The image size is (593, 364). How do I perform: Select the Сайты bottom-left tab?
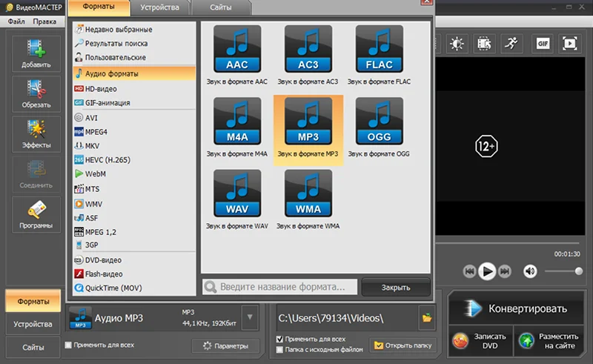(x=33, y=347)
